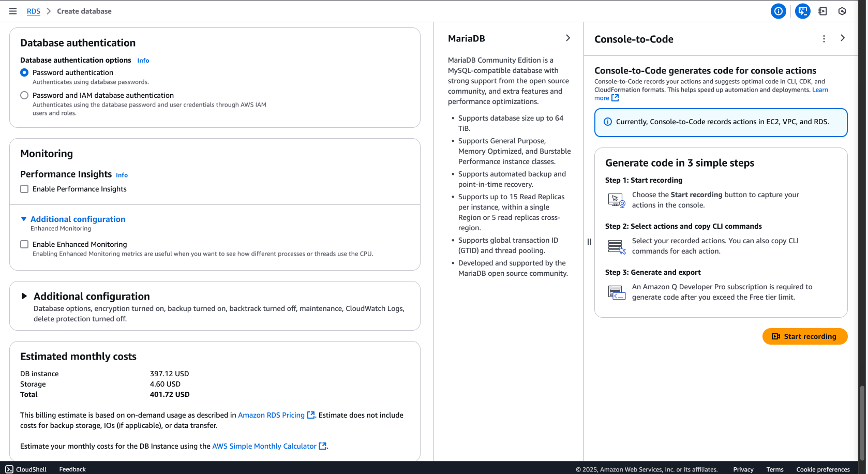This screenshot has height=474, width=868.
Task: Open the Amazon RDS Pricing link
Action: tap(271, 415)
